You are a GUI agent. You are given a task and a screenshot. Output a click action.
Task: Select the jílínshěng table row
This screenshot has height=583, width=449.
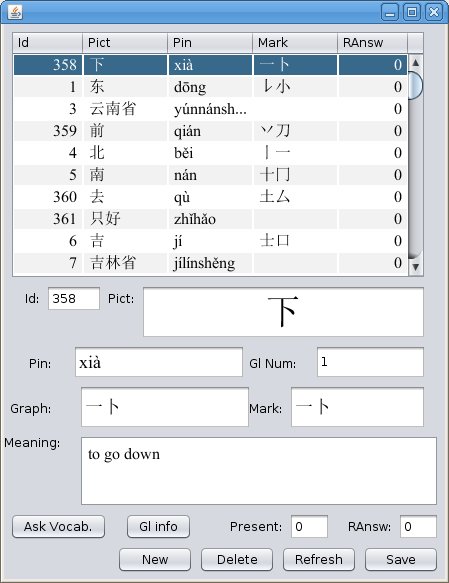coord(210,263)
